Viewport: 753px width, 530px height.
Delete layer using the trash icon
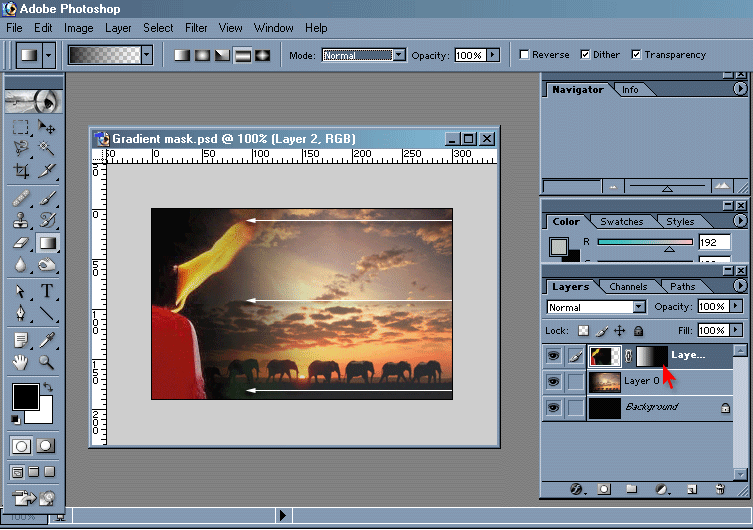click(x=719, y=489)
